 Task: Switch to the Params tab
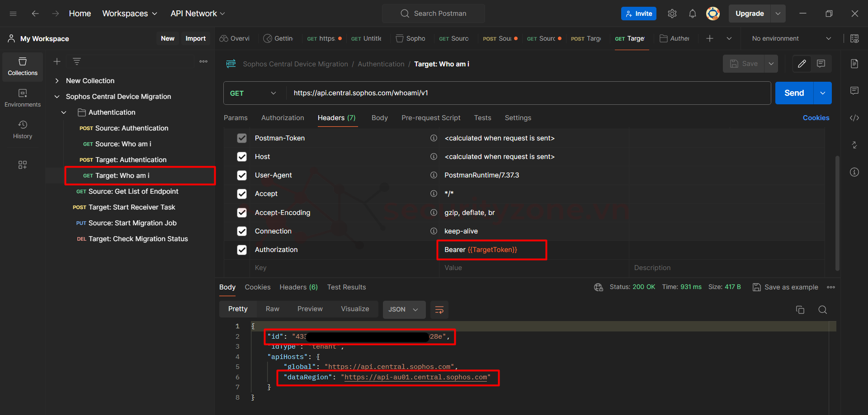click(x=236, y=118)
